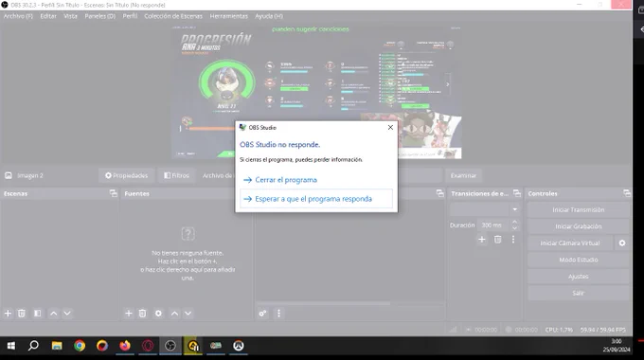644x360 pixels.
Task: Click the Salir button
Action: (x=579, y=293)
